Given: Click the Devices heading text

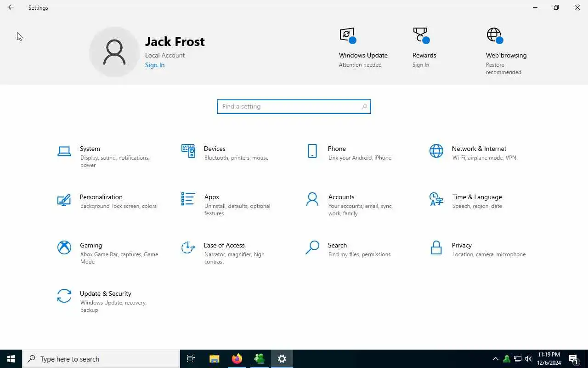Looking at the screenshot, I should 215,149.
